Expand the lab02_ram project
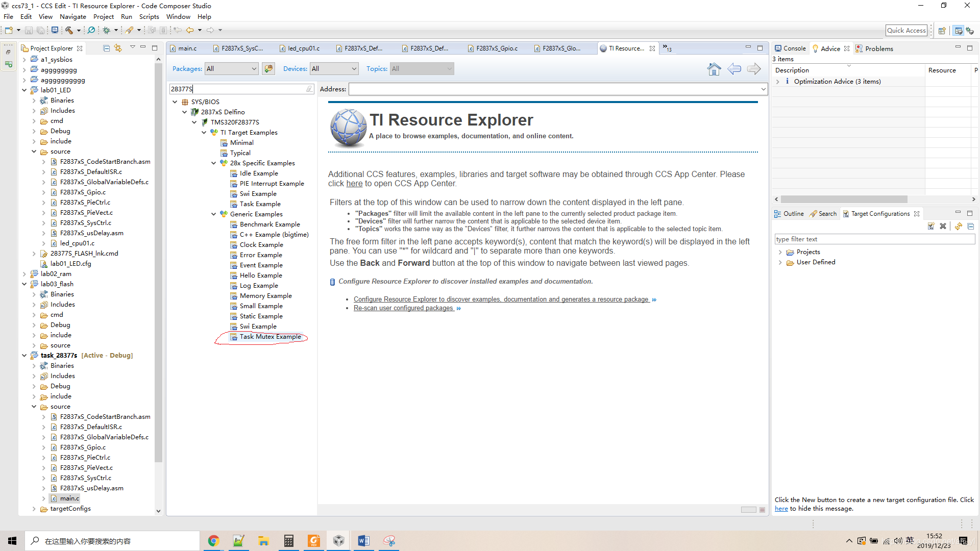The image size is (980, 551). pyautogui.click(x=24, y=274)
